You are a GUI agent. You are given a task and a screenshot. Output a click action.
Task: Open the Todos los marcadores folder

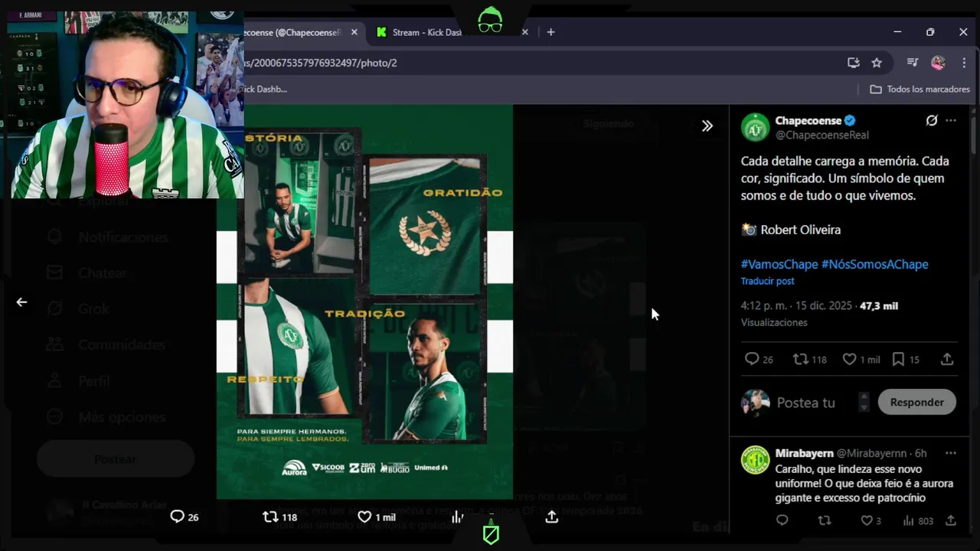pos(920,90)
